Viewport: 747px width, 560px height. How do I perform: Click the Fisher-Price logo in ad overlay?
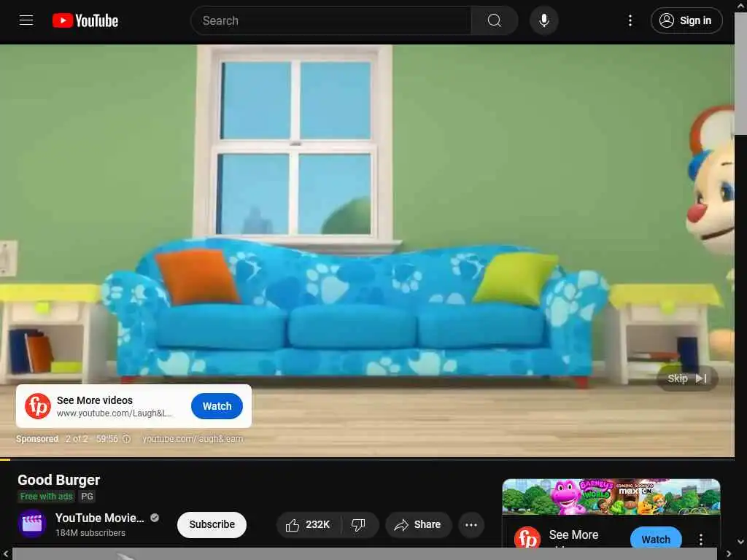coord(38,406)
